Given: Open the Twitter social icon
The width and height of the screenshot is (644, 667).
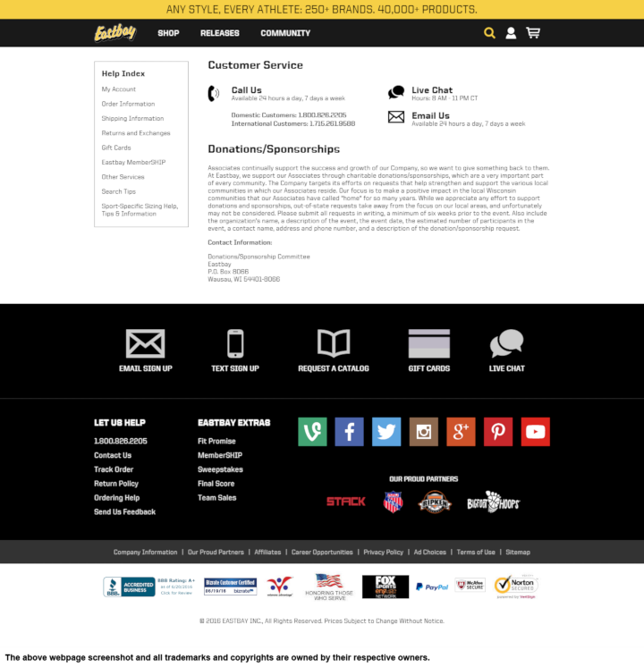Looking at the screenshot, I should coord(386,432).
